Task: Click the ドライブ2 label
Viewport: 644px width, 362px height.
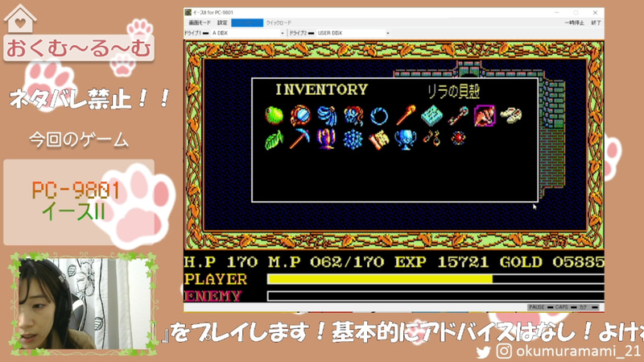Action: point(298,33)
